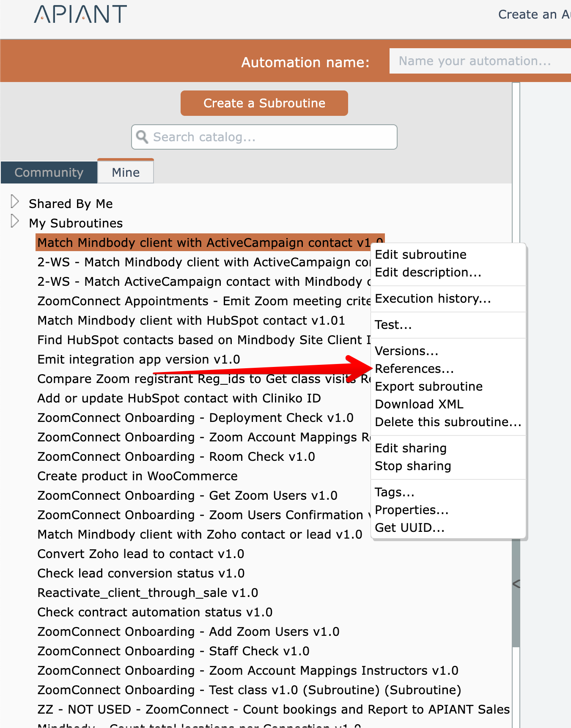Screen dimensions: 571x728
Task: Select the Mine tab
Action: coord(126,172)
